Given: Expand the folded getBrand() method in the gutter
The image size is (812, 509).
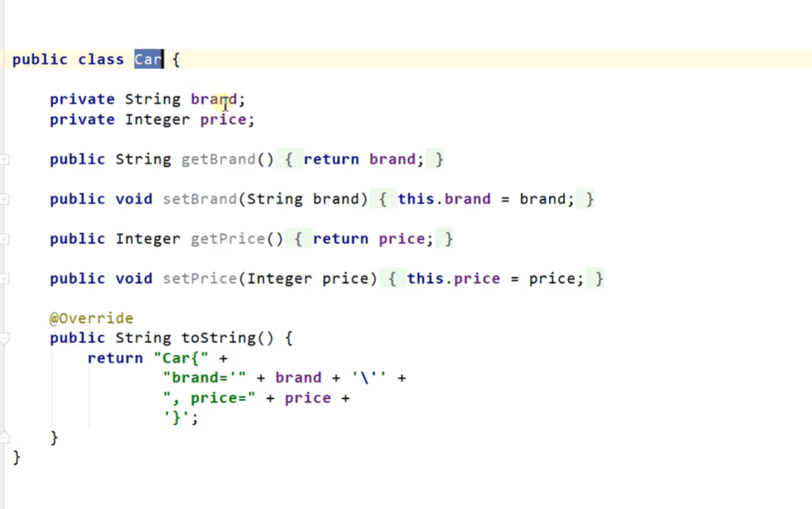Looking at the screenshot, I should 5,159.
